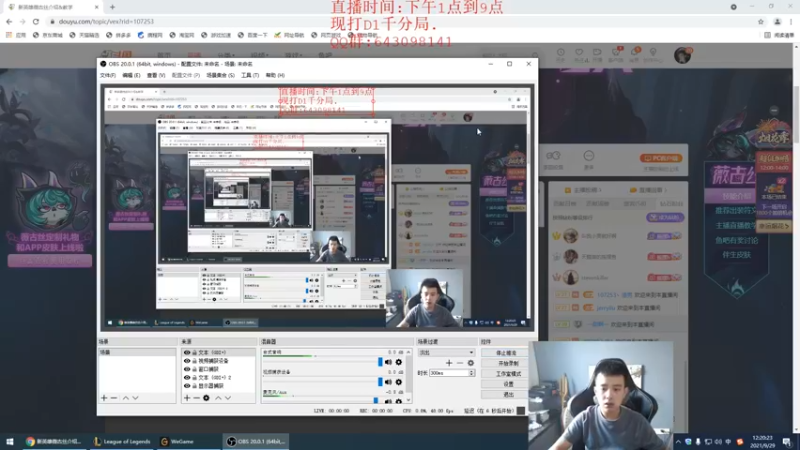Open source properties gear icon
800x450 pixels.
[206, 397]
